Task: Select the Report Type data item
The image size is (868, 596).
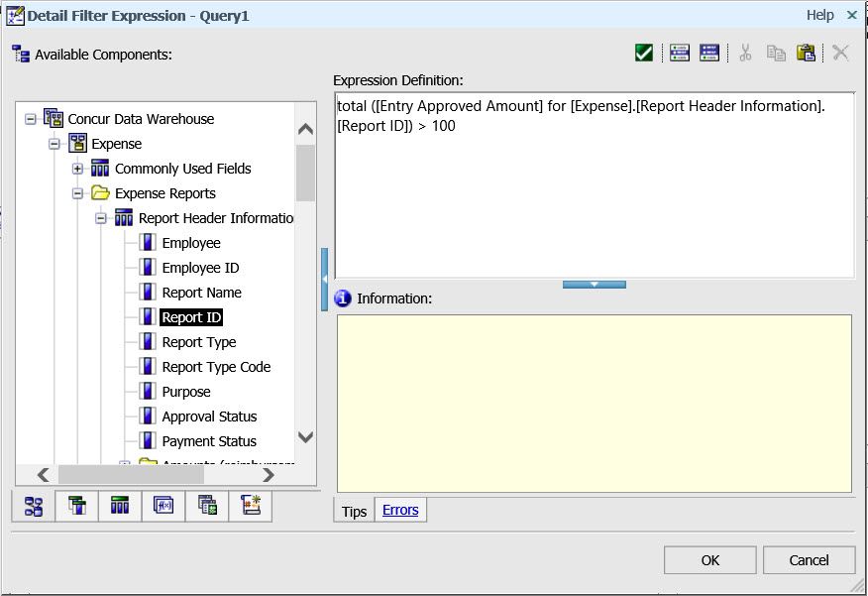Action: click(199, 342)
